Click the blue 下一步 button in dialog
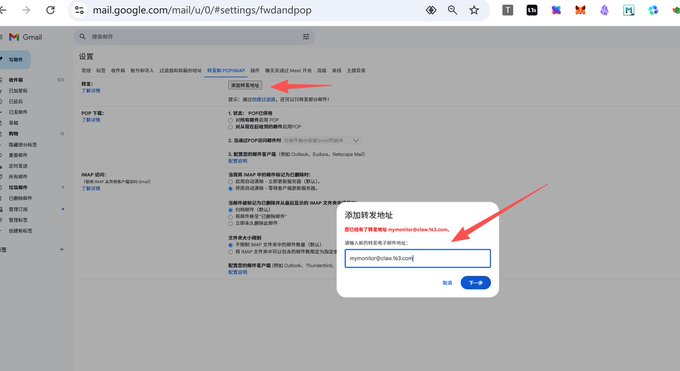680x371 pixels. point(475,283)
